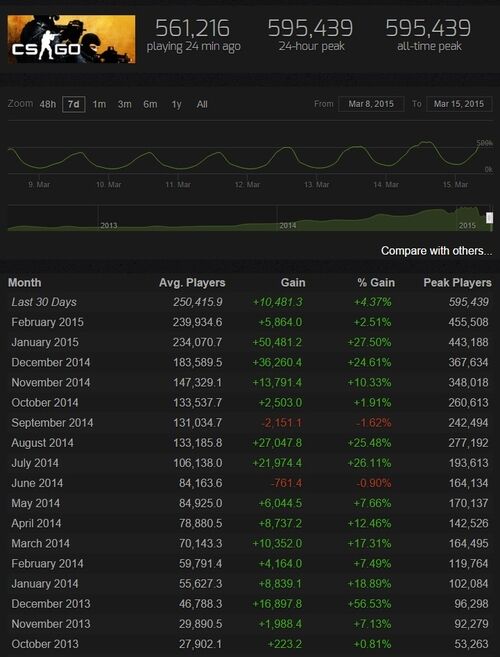The image size is (500, 657).
Task: Click the +27.50% gain value
Action: pos(370,342)
